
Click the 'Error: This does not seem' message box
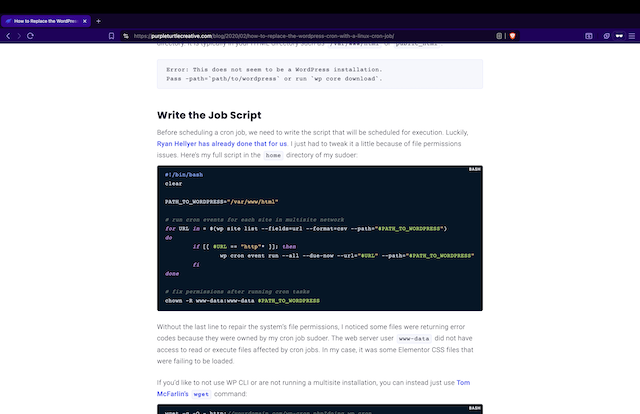[320, 73]
